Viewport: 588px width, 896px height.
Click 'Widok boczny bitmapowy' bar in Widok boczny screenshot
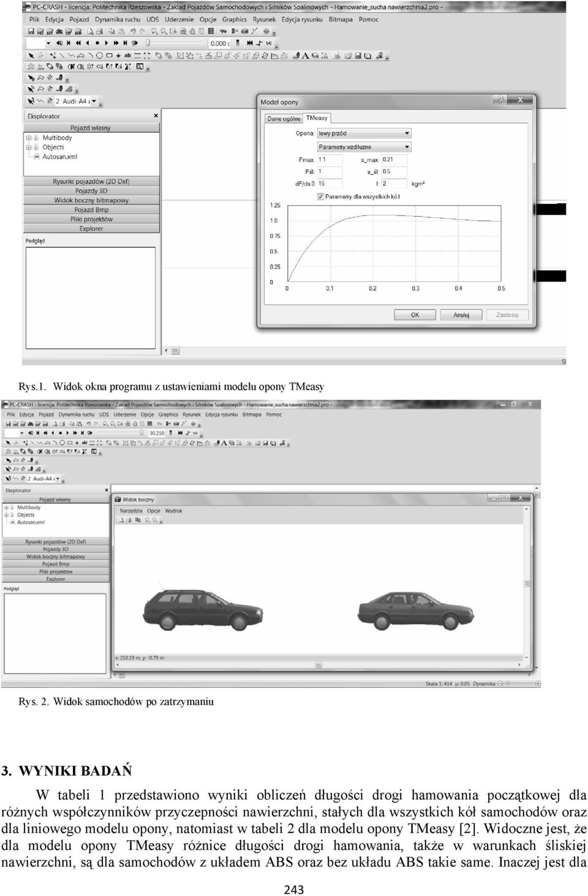tap(56, 557)
